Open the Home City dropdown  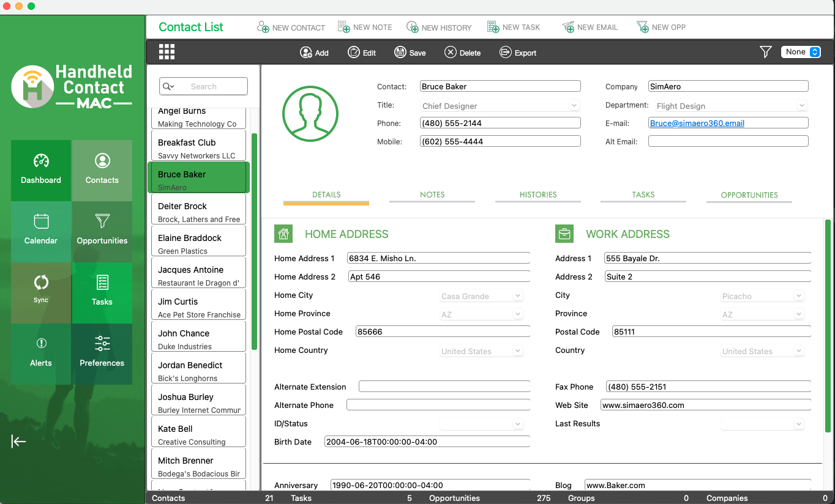pos(482,296)
